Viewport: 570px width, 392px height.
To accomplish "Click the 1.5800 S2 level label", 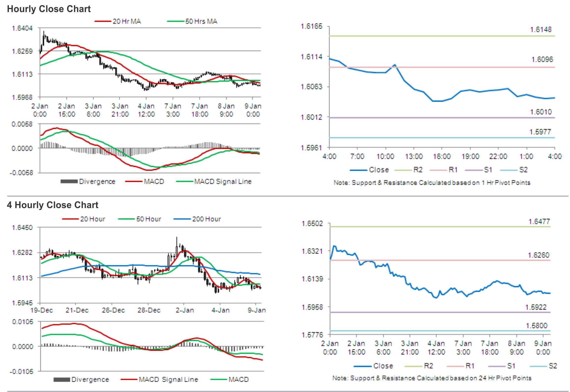I will click(x=537, y=326).
